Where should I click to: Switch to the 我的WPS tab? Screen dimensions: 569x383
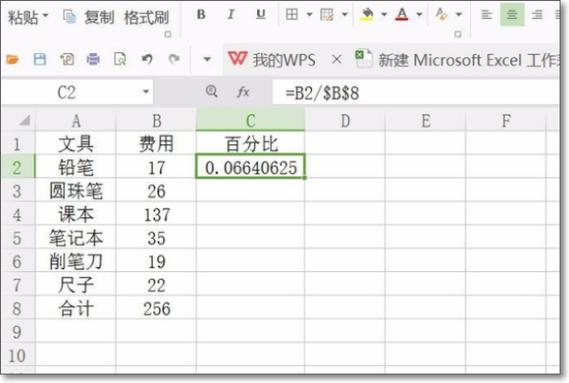tap(272, 60)
